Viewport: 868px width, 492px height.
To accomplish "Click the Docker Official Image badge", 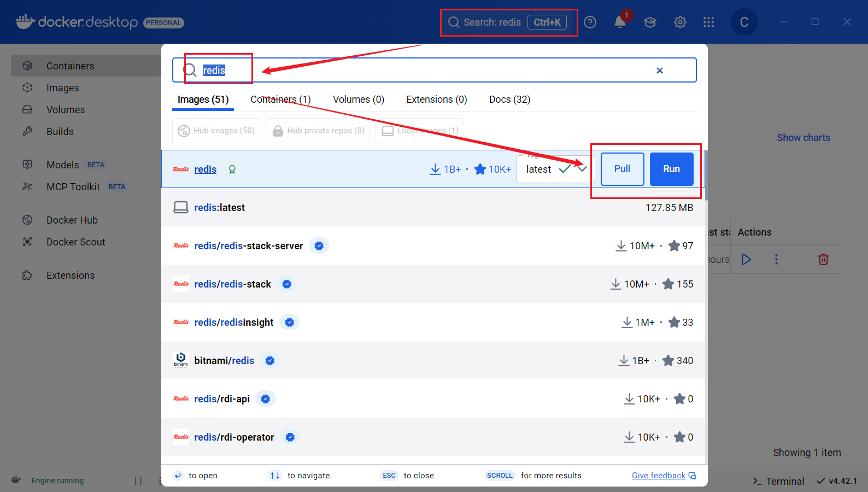I will point(232,169).
